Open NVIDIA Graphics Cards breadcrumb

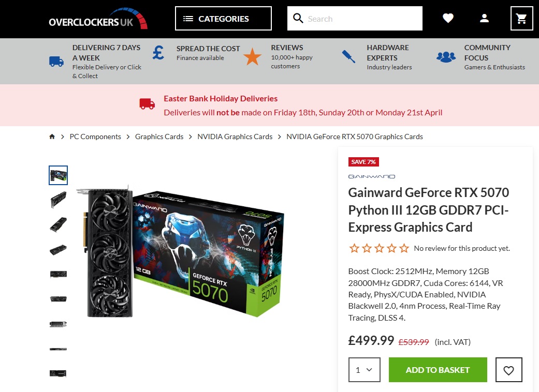[x=235, y=137]
